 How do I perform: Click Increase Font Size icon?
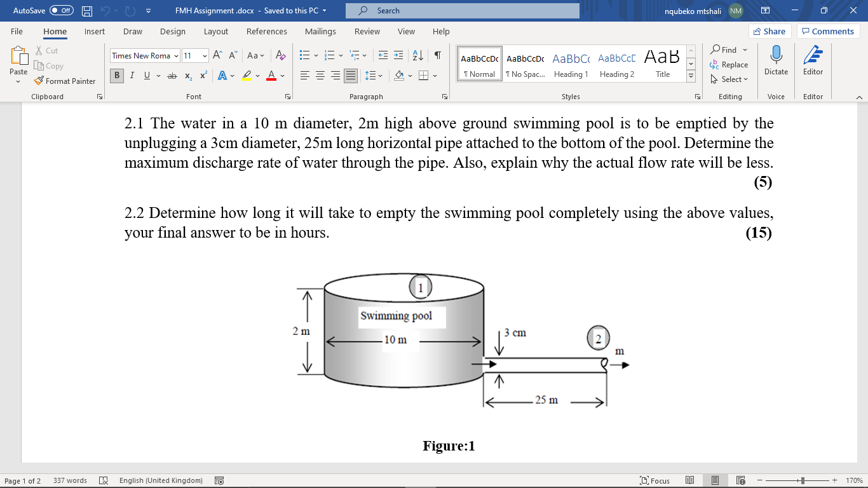tap(218, 55)
